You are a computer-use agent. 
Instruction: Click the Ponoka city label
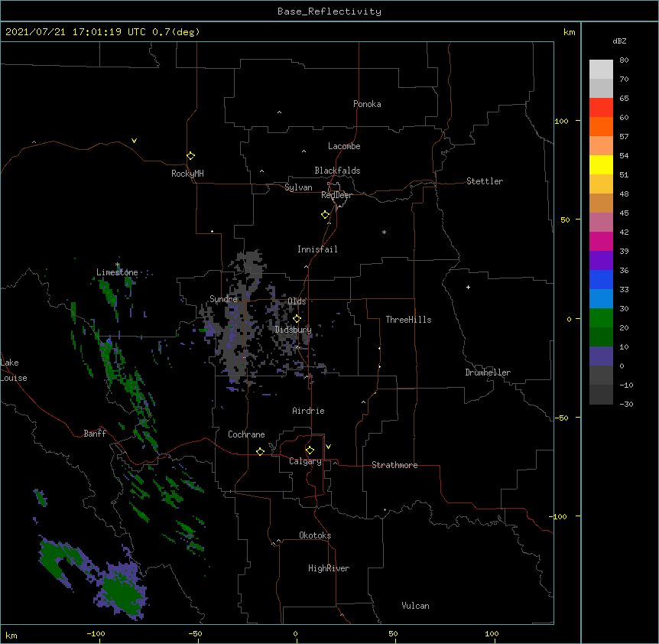coord(367,104)
